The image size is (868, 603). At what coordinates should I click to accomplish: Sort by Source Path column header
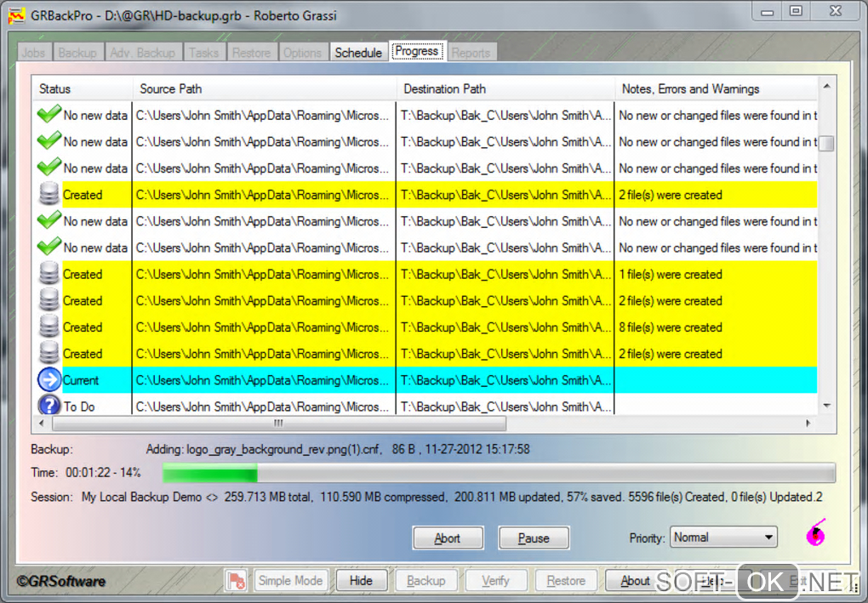pos(265,88)
